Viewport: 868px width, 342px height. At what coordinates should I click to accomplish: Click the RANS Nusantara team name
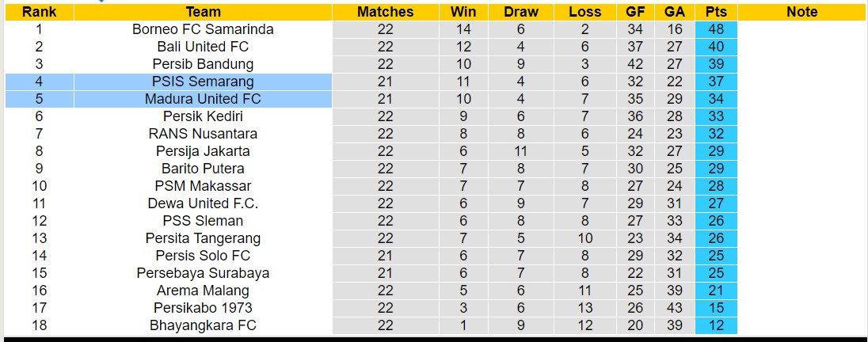tap(203, 134)
